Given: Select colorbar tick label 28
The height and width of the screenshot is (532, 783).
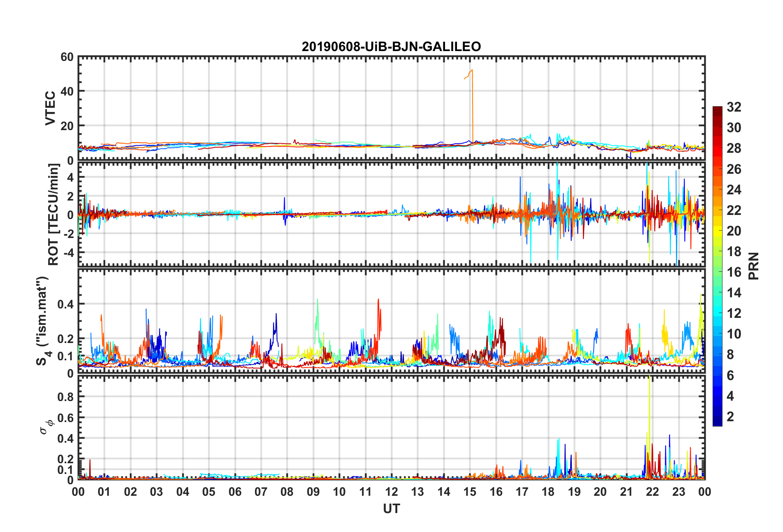Looking at the screenshot, I should [x=734, y=148].
